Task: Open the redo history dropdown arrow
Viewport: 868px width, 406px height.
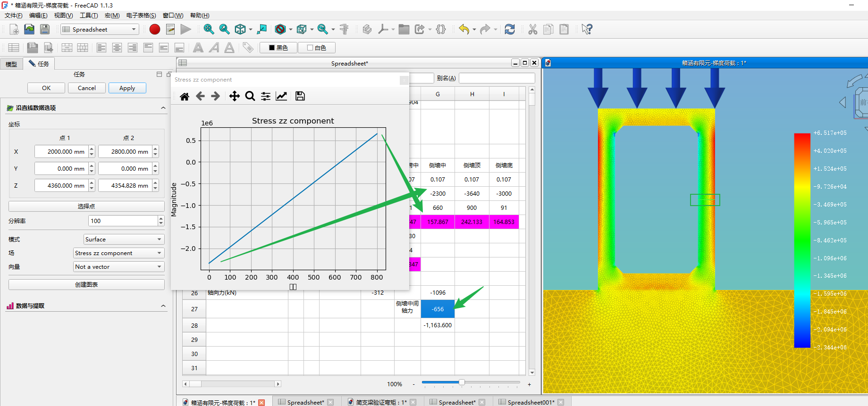Action: 495,30
